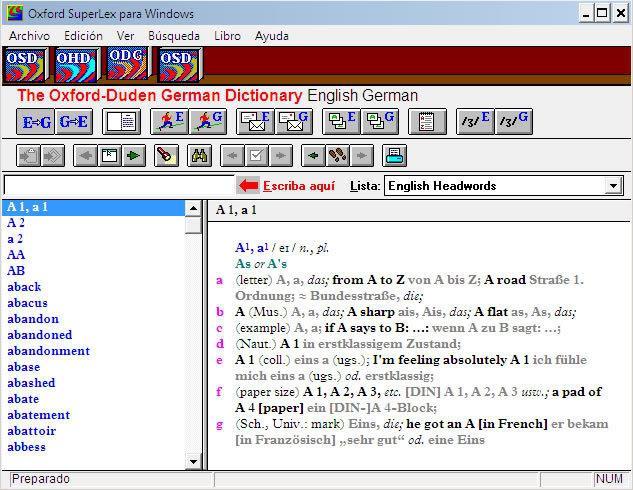Image resolution: width=633 pixels, height=490 pixels.
Task: Select the ODG dictionary book icon
Action: point(128,63)
